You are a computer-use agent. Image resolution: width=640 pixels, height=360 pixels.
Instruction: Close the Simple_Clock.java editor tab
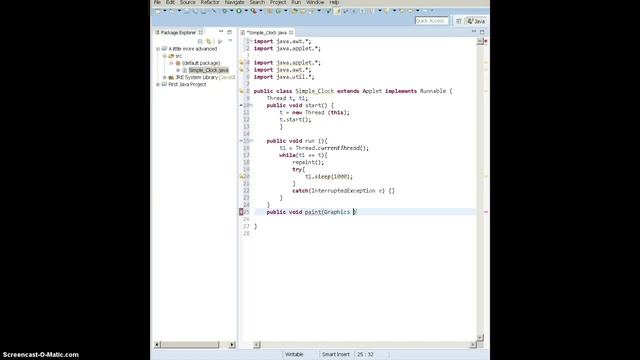(x=291, y=32)
